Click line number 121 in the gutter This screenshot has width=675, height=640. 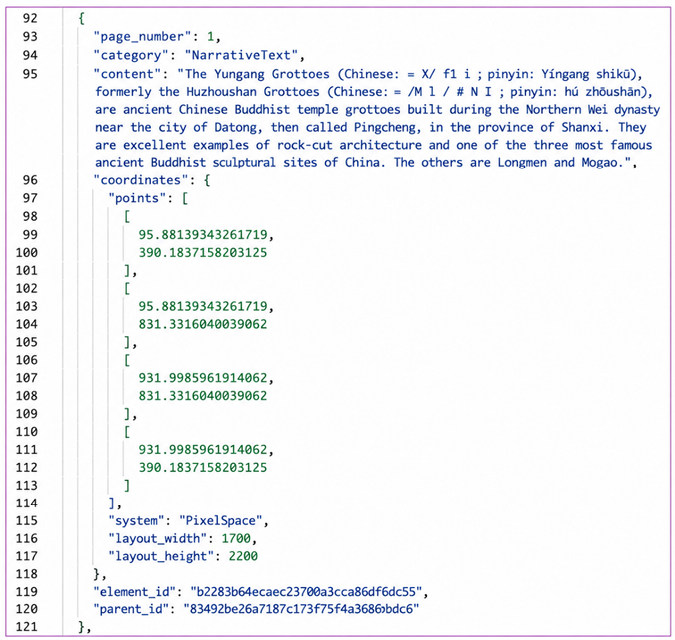(x=27, y=627)
